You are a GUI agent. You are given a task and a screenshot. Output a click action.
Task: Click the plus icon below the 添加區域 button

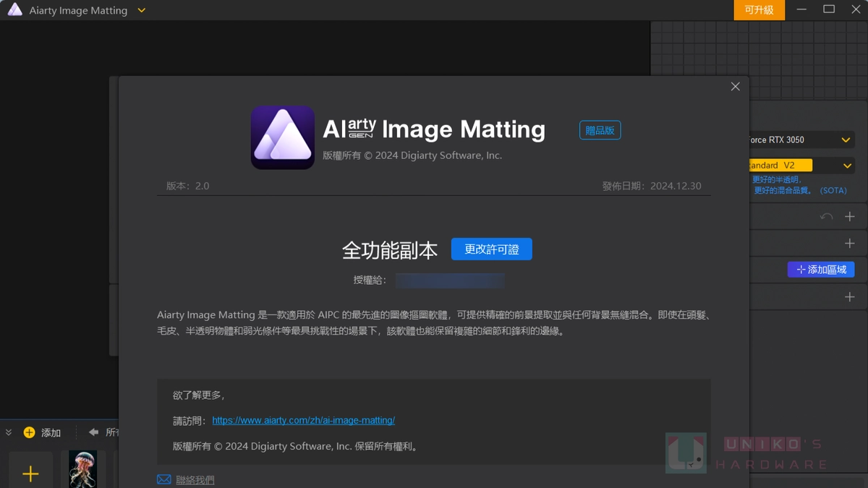850,296
